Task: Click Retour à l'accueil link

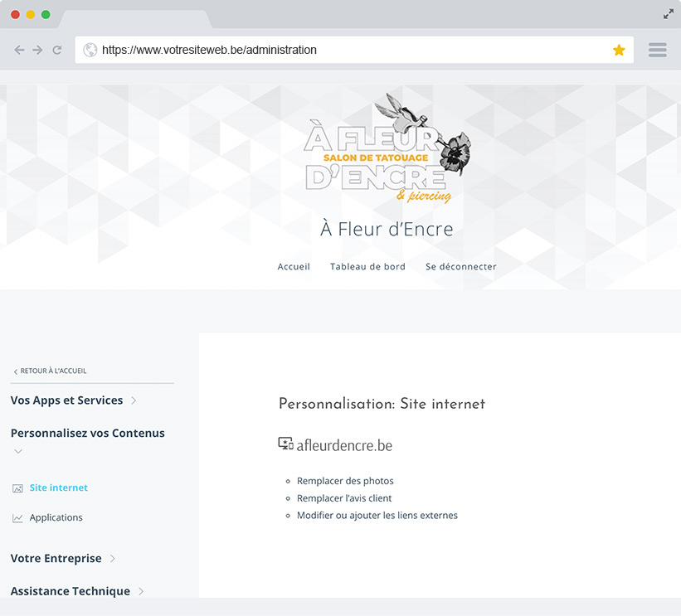Action: pos(50,371)
